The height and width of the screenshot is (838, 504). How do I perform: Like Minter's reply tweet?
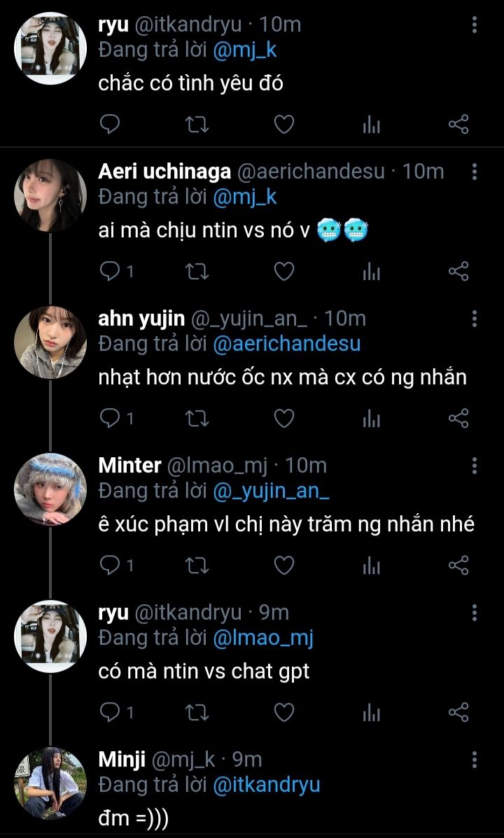tap(283, 566)
